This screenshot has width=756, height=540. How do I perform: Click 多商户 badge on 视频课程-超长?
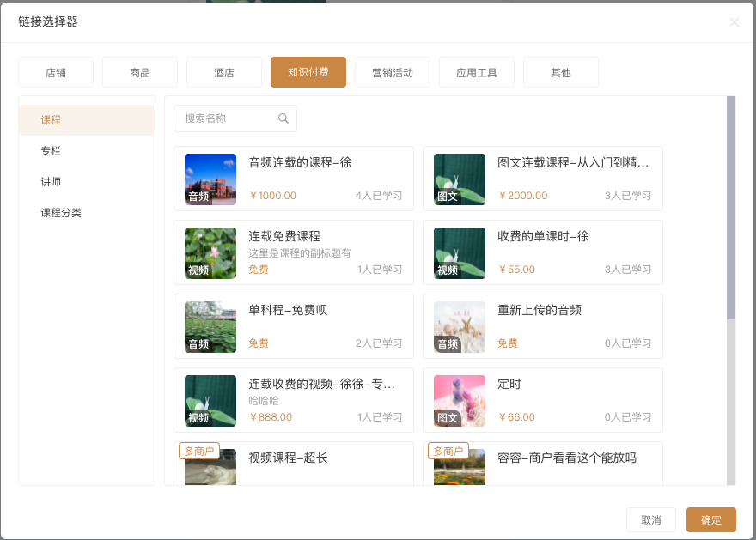(199, 451)
